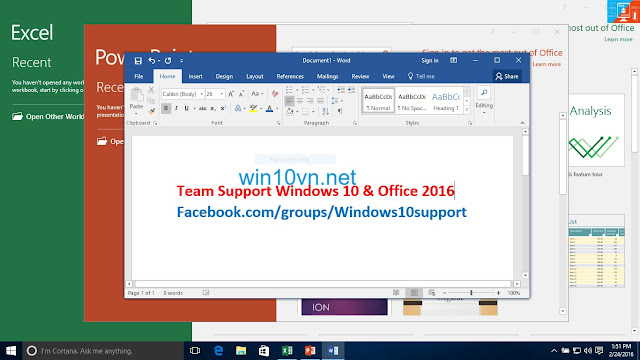Toggle italic formatting
Image resolution: width=640 pixels, height=360 pixels.
point(176,109)
